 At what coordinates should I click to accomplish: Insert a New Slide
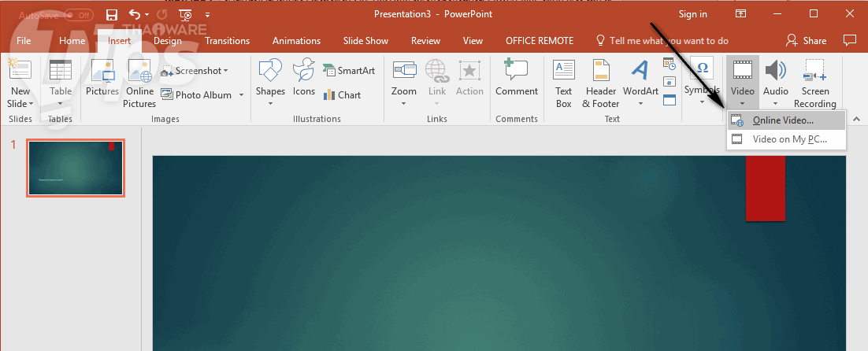coord(20,83)
